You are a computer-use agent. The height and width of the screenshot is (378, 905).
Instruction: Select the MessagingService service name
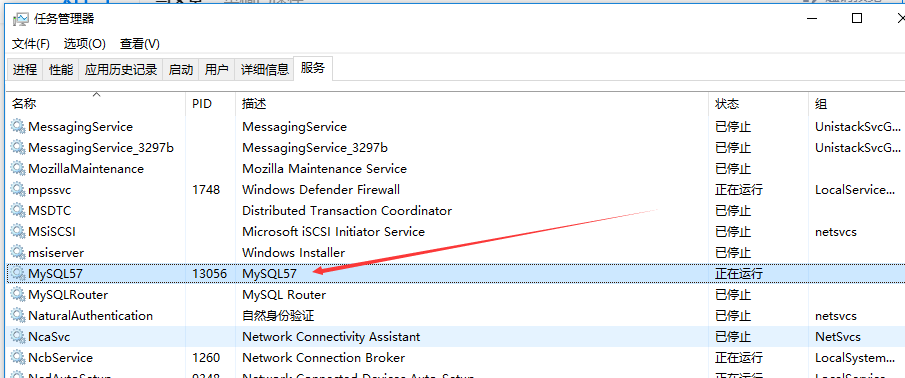pyautogui.click(x=80, y=126)
